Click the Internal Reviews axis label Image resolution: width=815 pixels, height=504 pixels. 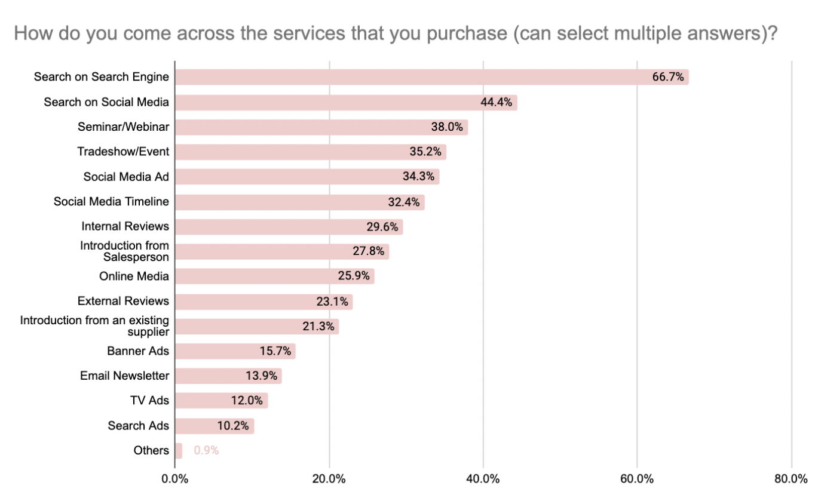click(125, 226)
